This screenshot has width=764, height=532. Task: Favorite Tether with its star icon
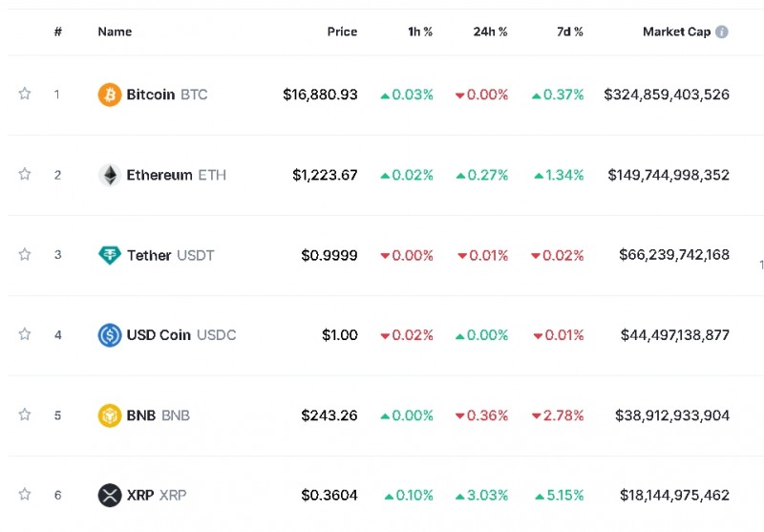pos(25,254)
